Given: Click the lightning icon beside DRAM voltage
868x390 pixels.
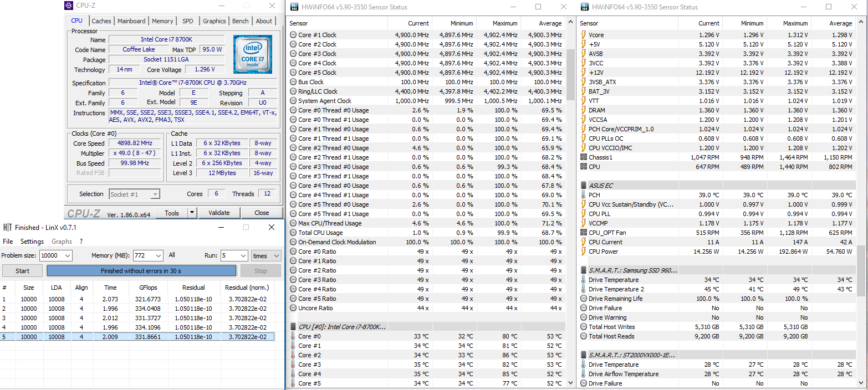Looking at the screenshot, I should coord(583,110).
